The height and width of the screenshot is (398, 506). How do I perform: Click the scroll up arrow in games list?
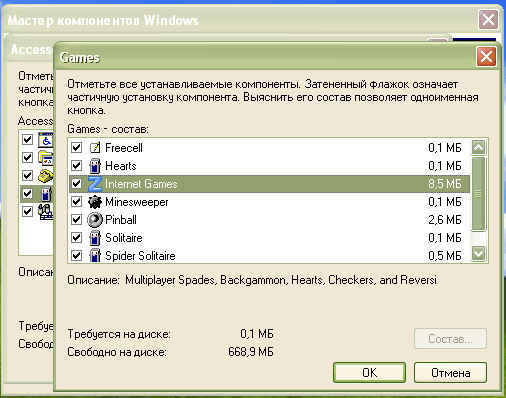[479, 147]
